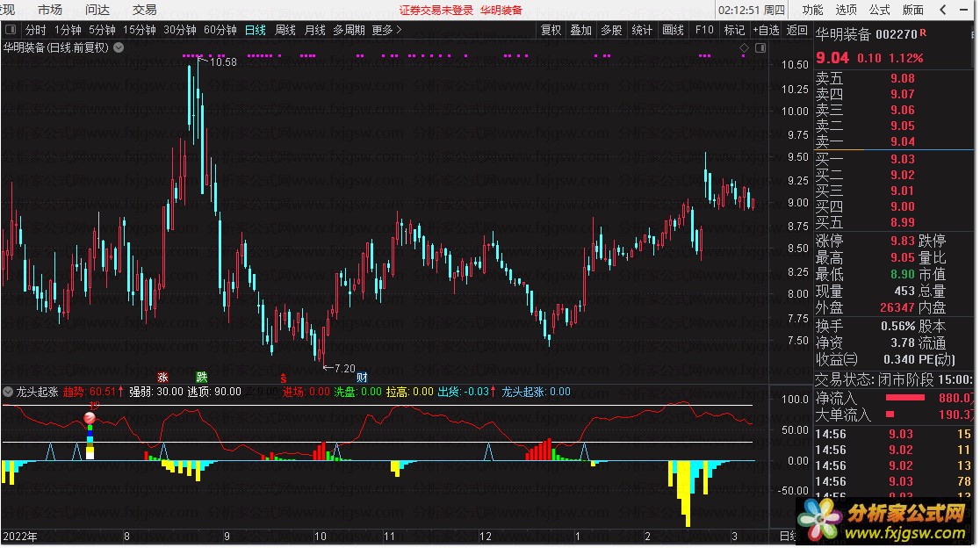Switch to 15分钟 period

(x=139, y=29)
